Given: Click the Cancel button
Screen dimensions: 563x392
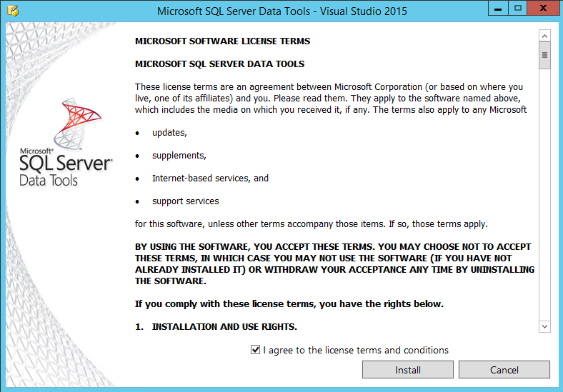Looking at the screenshot, I should pos(504,369).
